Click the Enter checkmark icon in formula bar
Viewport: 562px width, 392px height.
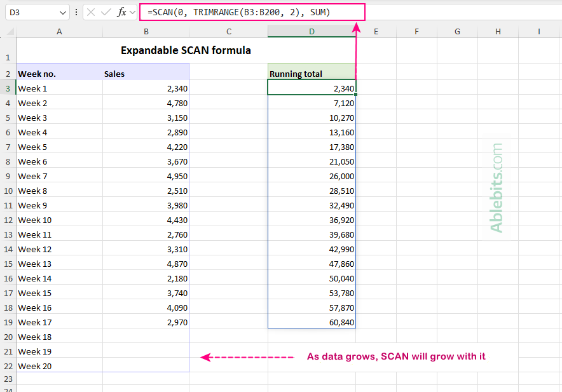(106, 13)
